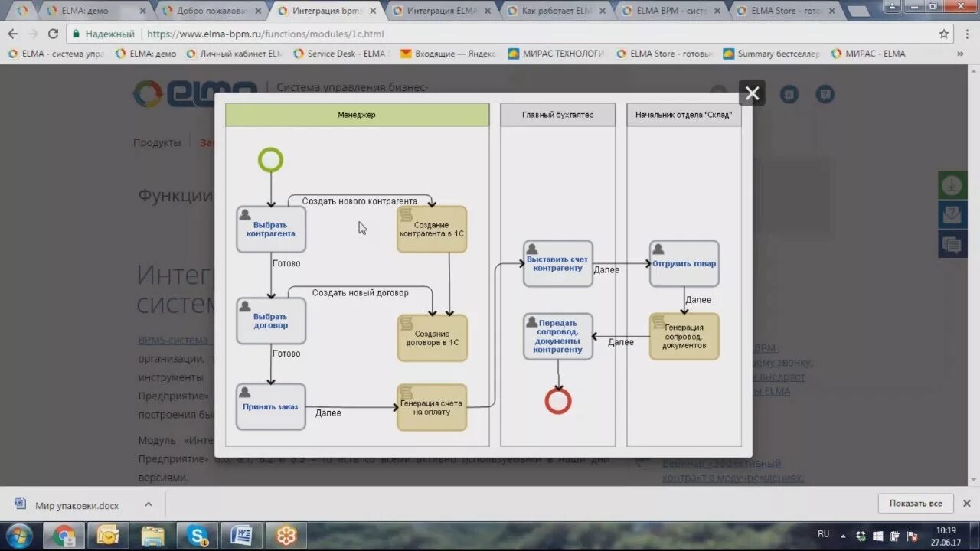
Task: Click the 'Генерация счета на оплату' script node
Action: pyautogui.click(x=432, y=407)
